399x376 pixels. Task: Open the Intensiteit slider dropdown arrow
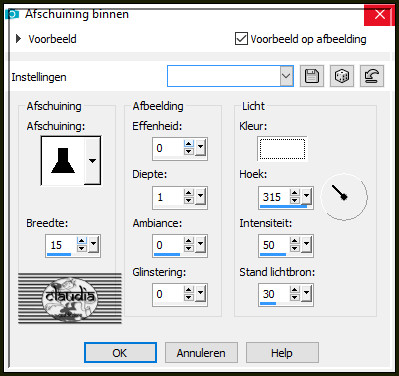coord(306,244)
